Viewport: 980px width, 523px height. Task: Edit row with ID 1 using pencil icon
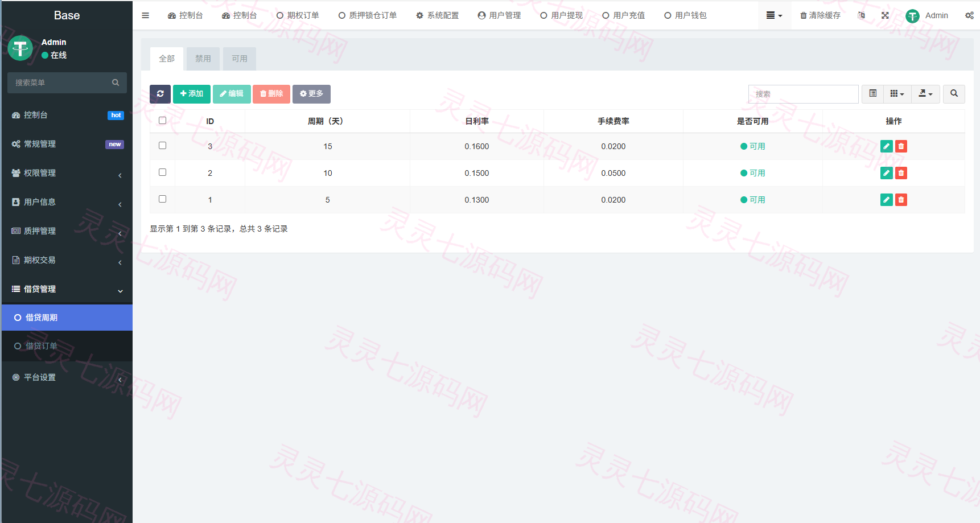coord(886,200)
